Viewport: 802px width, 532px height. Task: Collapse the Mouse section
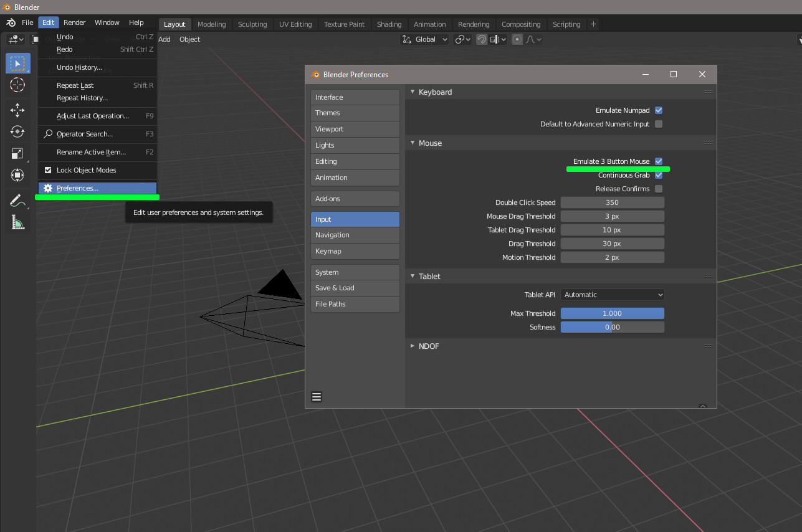tap(413, 143)
